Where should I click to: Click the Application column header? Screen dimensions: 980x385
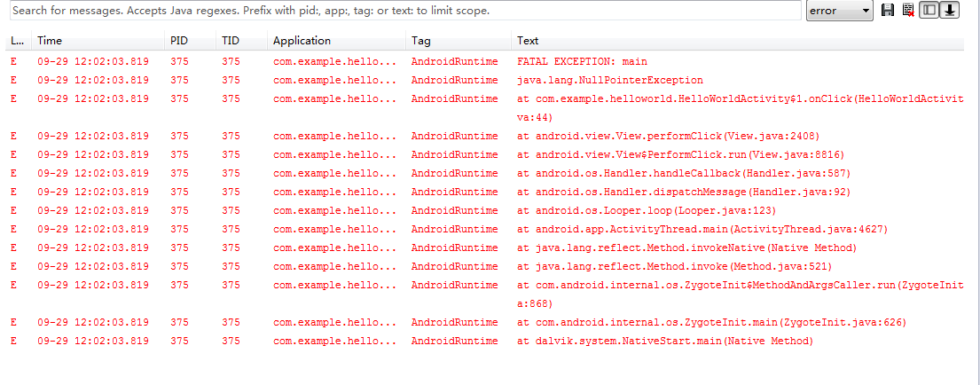tap(336, 41)
